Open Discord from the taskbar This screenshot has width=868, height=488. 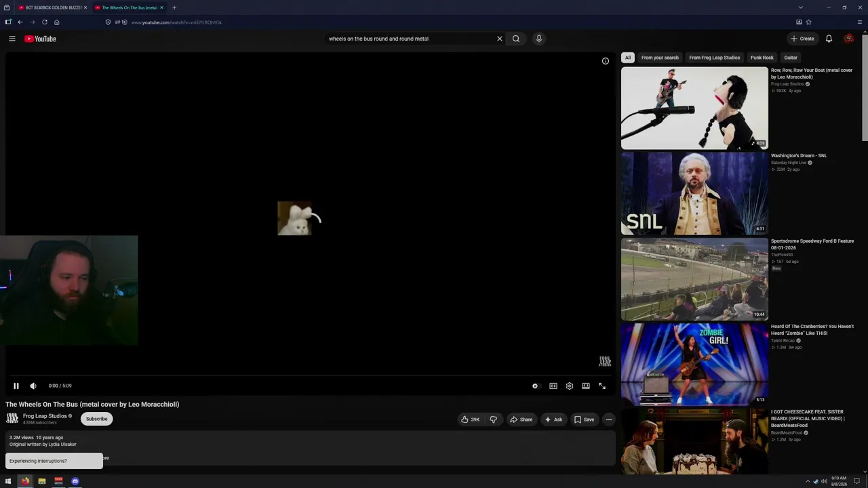(75, 481)
